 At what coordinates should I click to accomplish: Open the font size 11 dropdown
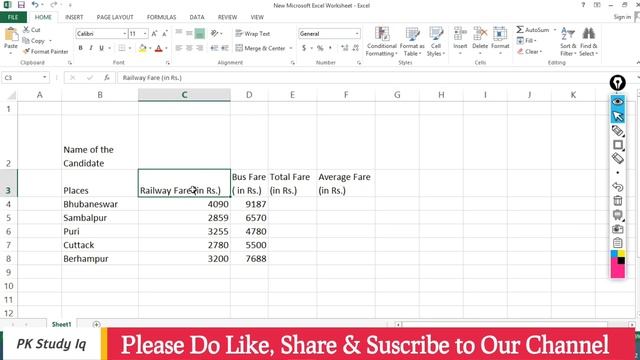[145, 33]
